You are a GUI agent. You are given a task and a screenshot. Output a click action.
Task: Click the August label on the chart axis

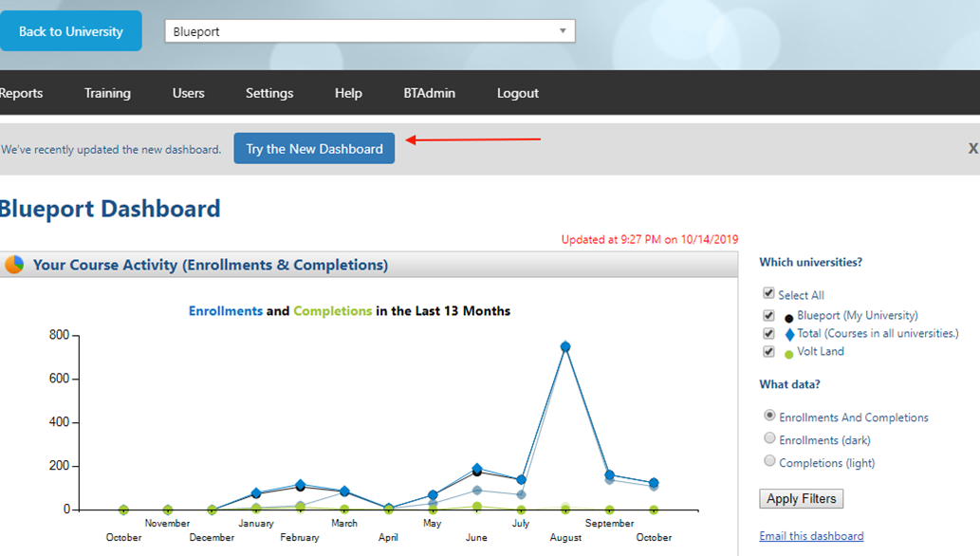pos(565,538)
